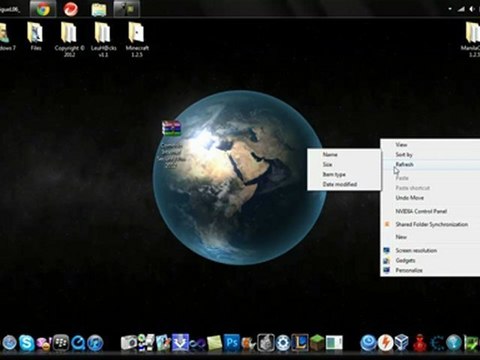This screenshot has width=480, height=360.
Task: Open the red swirl Trend Micro taskbar icon
Action: (71, 9)
